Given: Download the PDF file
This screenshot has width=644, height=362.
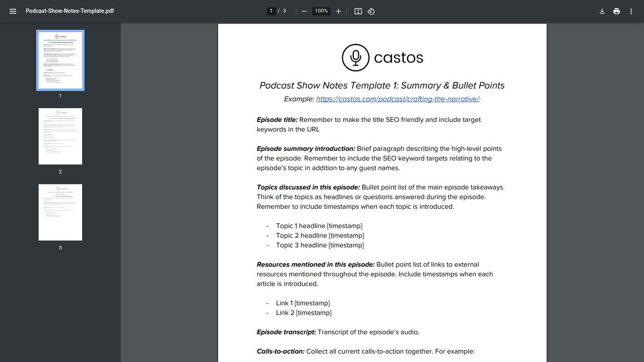Looking at the screenshot, I should 602,11.
